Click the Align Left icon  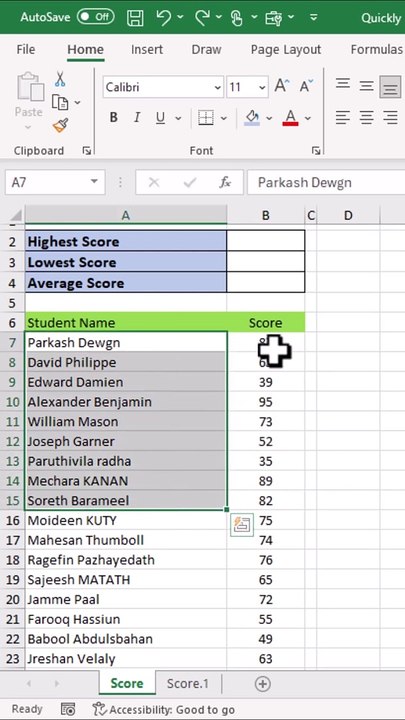(343, 118)
